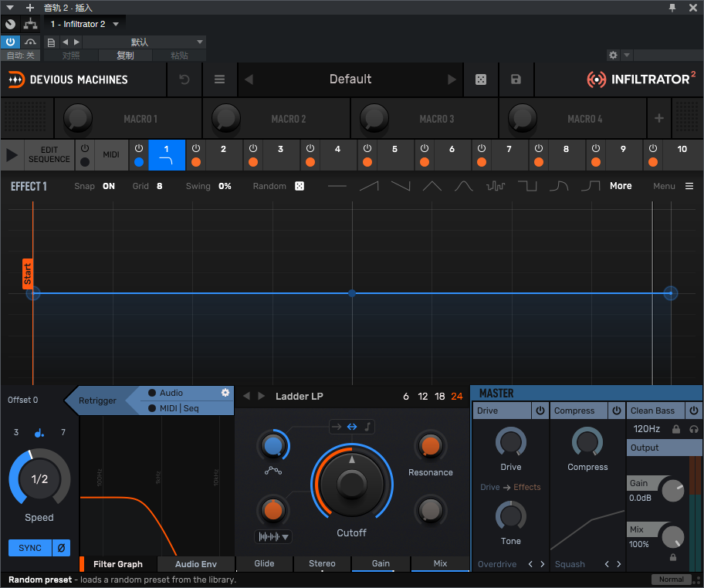
Task: Select the random steps shape preset
Action: point(496,186)
